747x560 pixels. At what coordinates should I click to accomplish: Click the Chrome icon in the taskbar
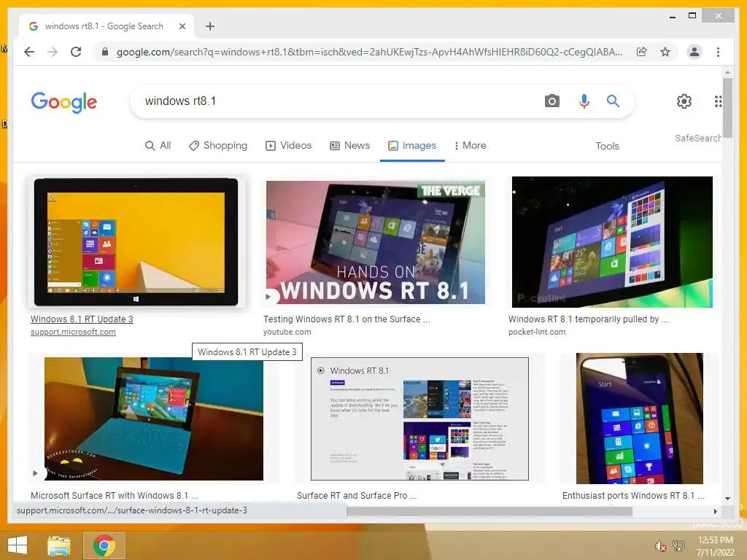104,545
